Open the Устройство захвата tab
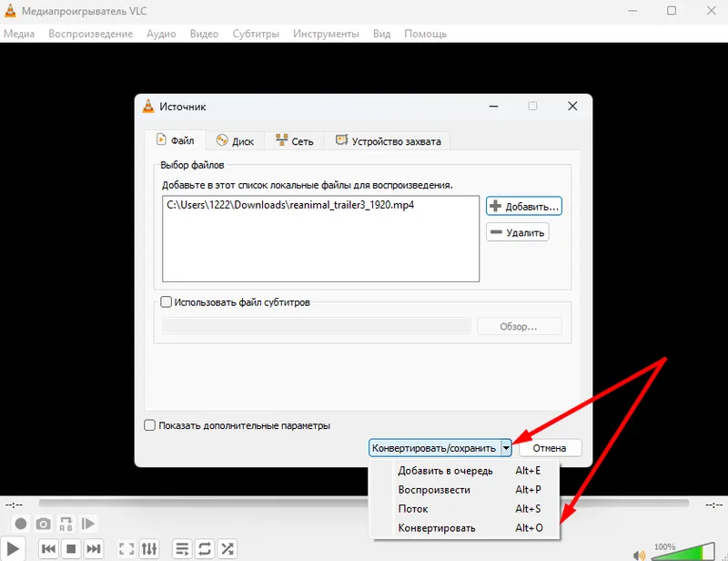The width and height of the screenshot is (728, 561). 389,141
